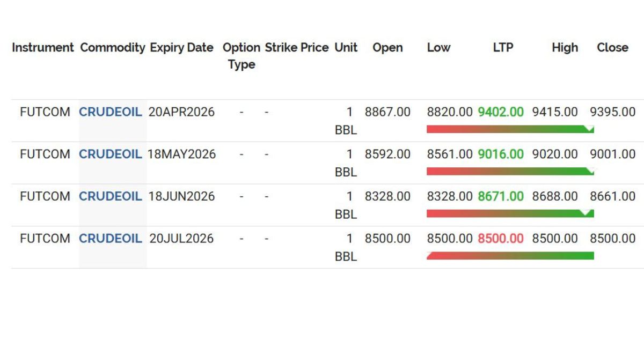Select CRUDEOIL in the 18JUN2026 row

click(110, 196)
